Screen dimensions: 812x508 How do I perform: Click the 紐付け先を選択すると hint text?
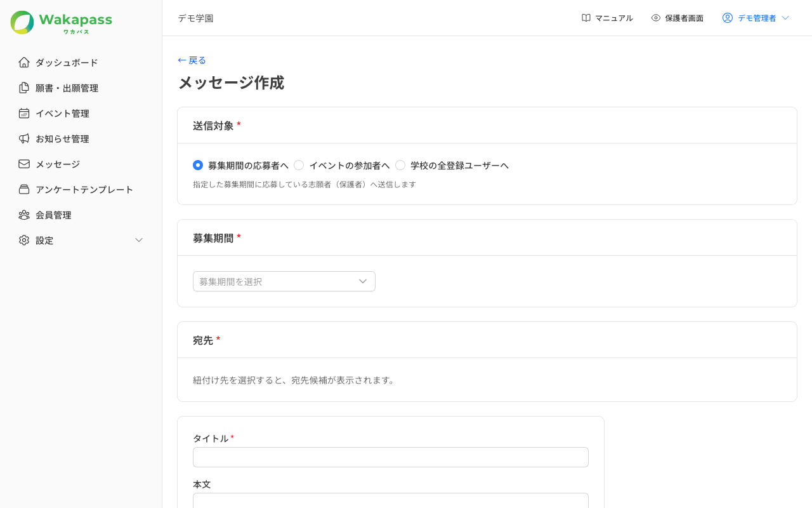click(x=294, y=380)
